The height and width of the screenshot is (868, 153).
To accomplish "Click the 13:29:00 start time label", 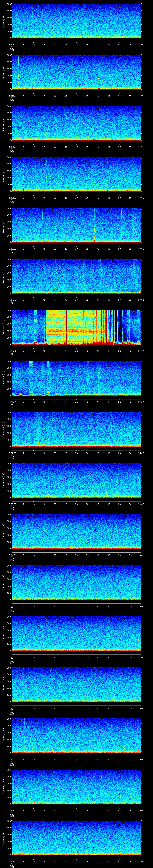I will [x=12, y=810].
